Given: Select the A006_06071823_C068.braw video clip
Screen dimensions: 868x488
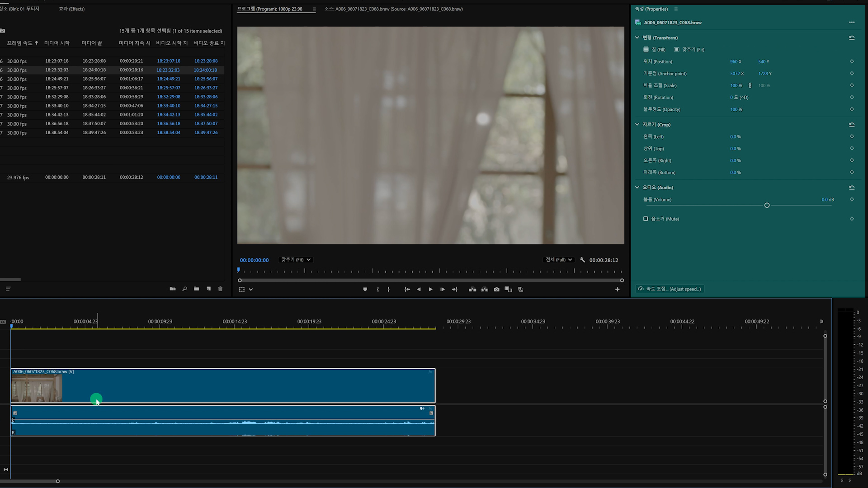Looking at the screenshot, I should click(x=223, y=385).
